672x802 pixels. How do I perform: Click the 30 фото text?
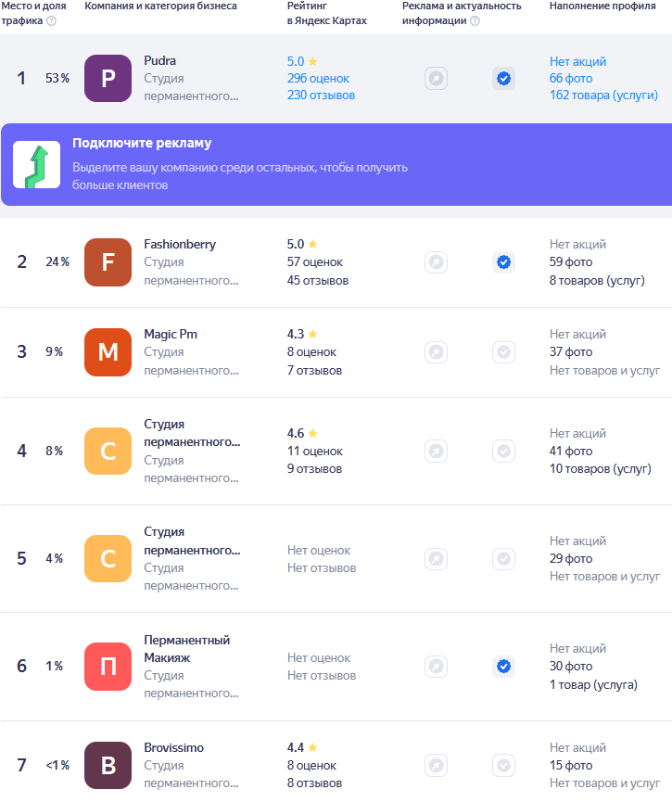click(x=571, y=666)
